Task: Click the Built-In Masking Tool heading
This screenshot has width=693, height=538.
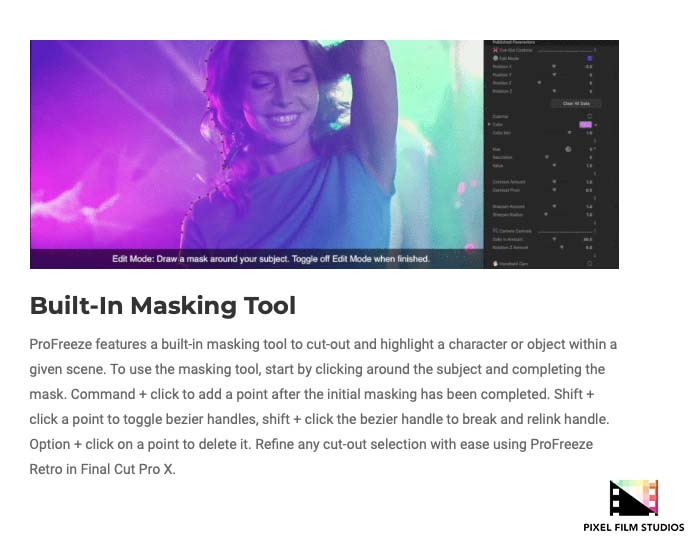Action: tap(163, 305)
